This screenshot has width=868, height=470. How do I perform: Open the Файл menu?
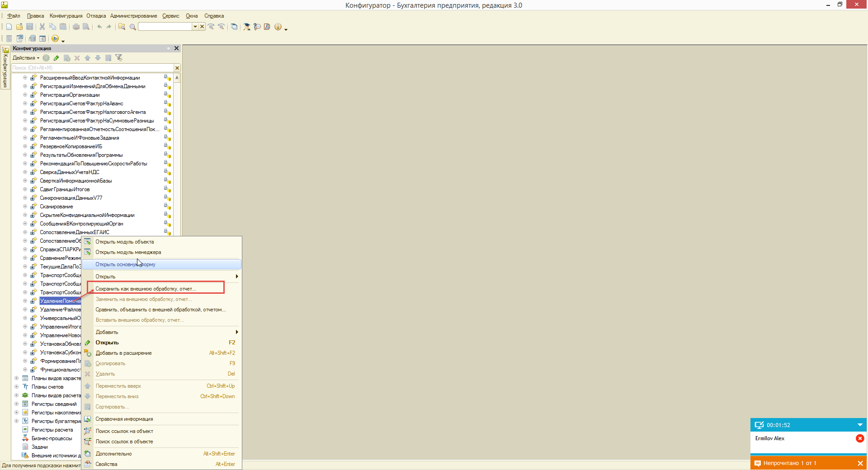(14, 16)
